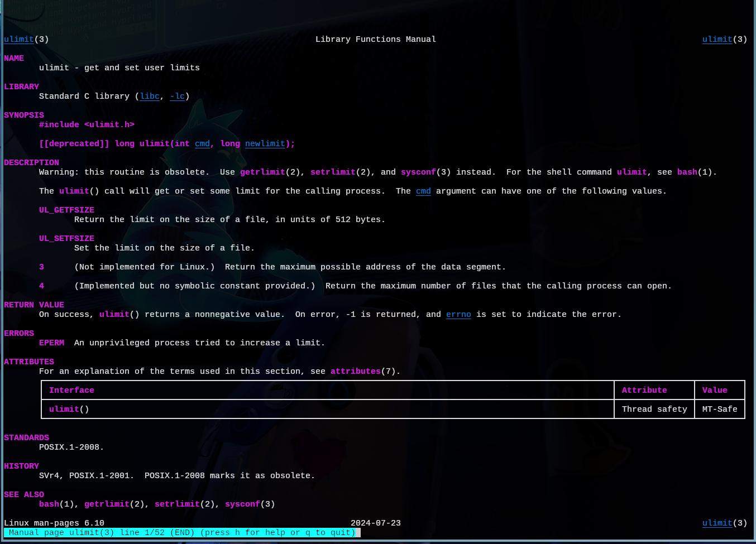Open the ulimit(3) link in the footer line
The width and height of the screenshot is (756, 544).
[725, 523]
